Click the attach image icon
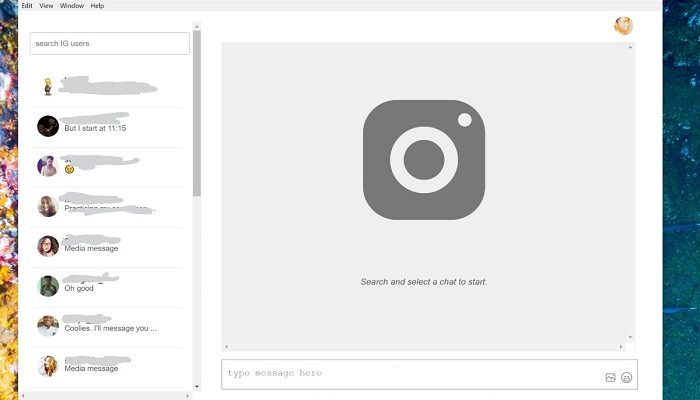The height and width of the screenshot is (400, 700). click(610, 378)
